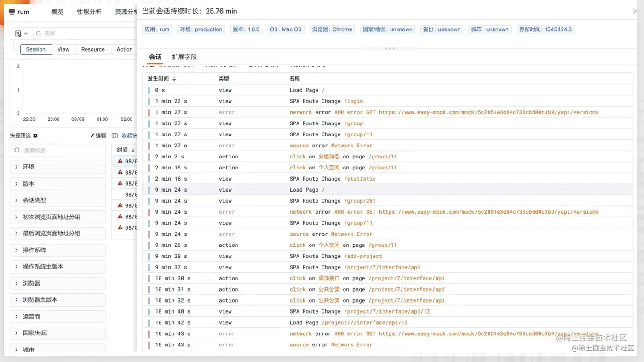644x362 pixels.
Task: Expand the 浏览器主版本 filter group
Action: [x=58, y=299]
